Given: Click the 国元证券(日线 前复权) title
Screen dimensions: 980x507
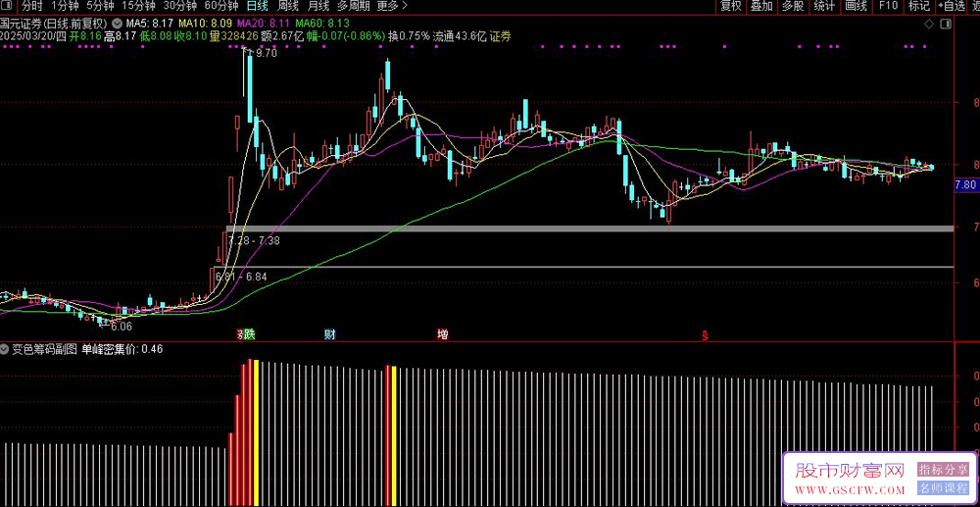Looking at the screenshot, I should click(54, 23).
